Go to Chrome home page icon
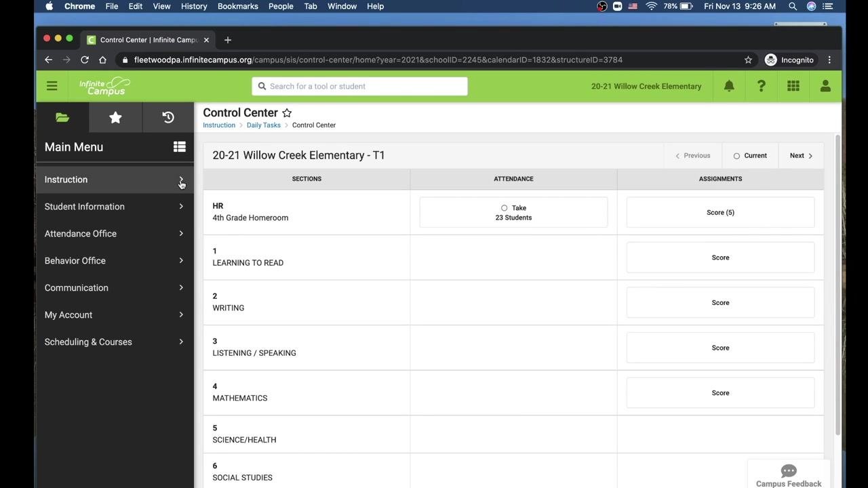Image resolution: width=868 pixels, height=488 pixels. [102, 60]
